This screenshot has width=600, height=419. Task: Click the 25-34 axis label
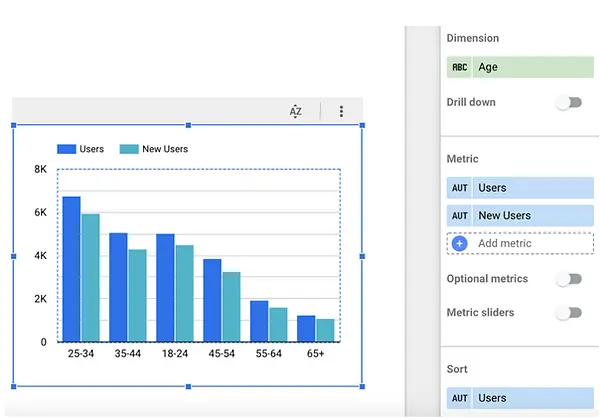tap(81, 354)
